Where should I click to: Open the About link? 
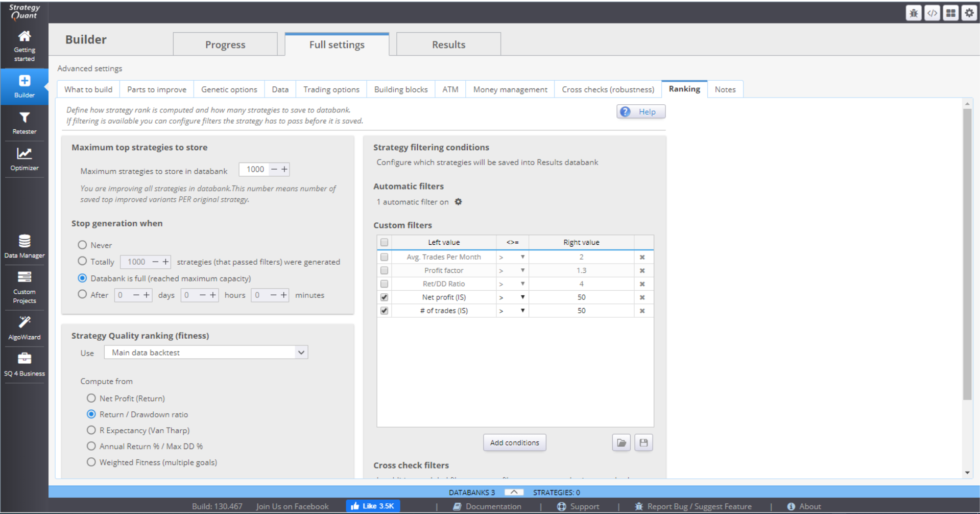coord(804,506)
